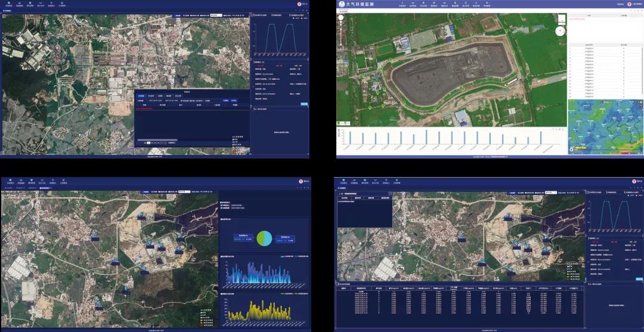This screenshot has width=644, height=332.
Task: Click the cyan button on the right info panel
Action: click(304, 104)
